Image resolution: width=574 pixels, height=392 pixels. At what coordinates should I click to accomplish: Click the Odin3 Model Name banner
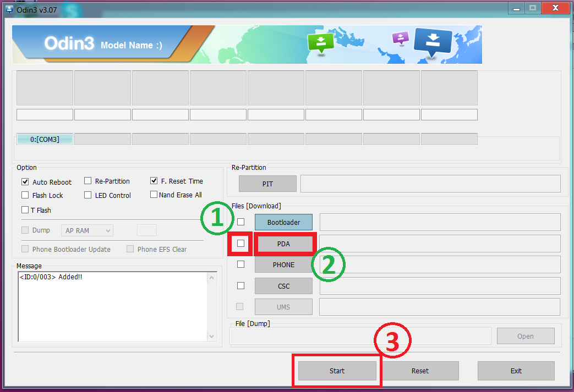[247, 45]
